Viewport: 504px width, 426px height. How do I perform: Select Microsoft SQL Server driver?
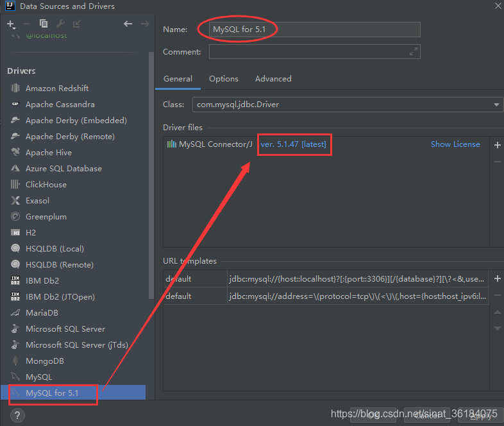pyautogui.click(x=65, y=329)
